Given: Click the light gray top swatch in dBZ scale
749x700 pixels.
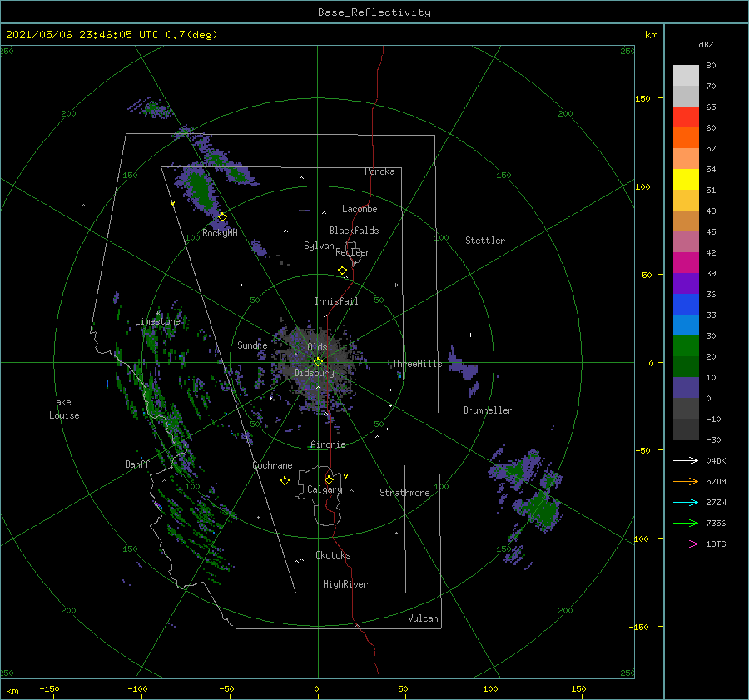Looking at the screenshot, I should point(686,76).
